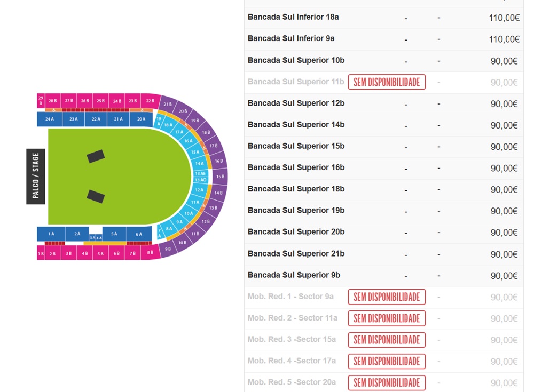The image size is (534, 392).
Task: Select blue section 6 A
Action: click(x=139, y=234)
